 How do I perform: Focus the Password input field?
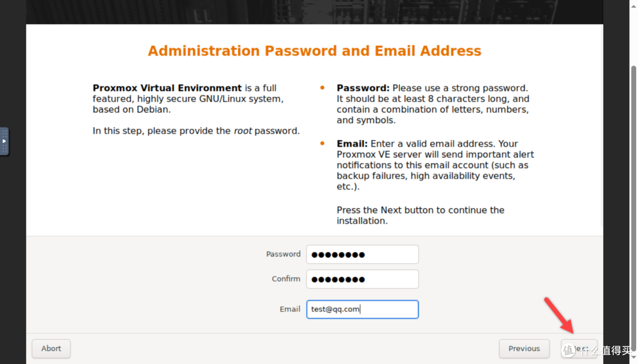pos(362,255)
